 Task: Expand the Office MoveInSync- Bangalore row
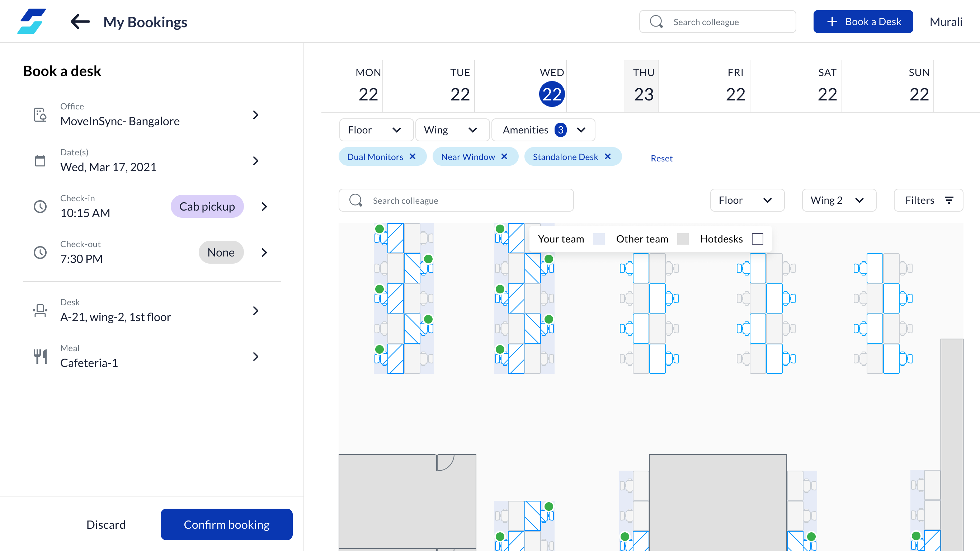(256, 114)
